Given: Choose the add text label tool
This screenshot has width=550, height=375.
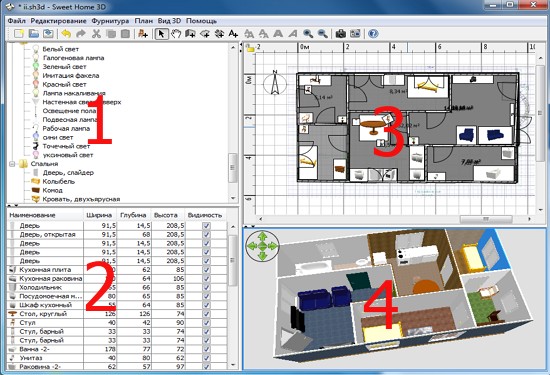Looking at the screenshot, I should pos(233,34).
